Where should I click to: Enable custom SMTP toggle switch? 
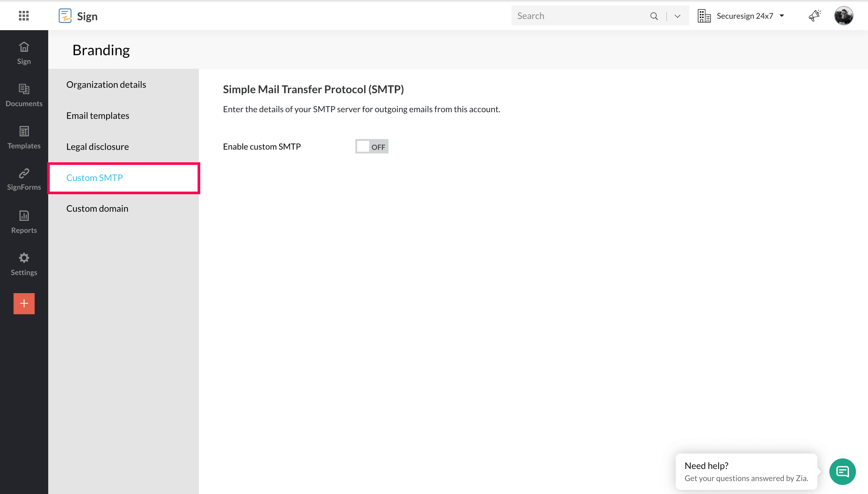pos(372,147)
